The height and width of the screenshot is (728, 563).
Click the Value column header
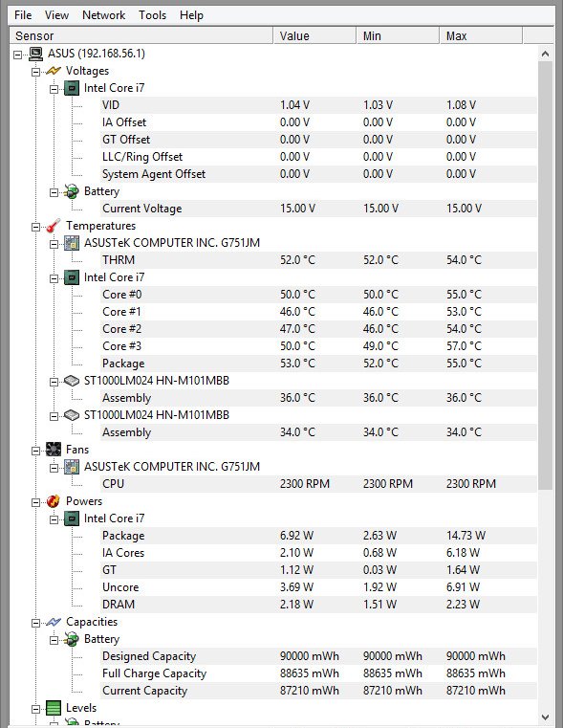(314, 35)
